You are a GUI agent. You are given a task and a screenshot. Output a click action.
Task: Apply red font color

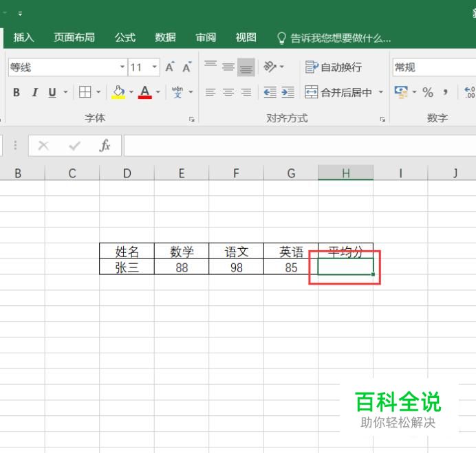coord(145,92)
